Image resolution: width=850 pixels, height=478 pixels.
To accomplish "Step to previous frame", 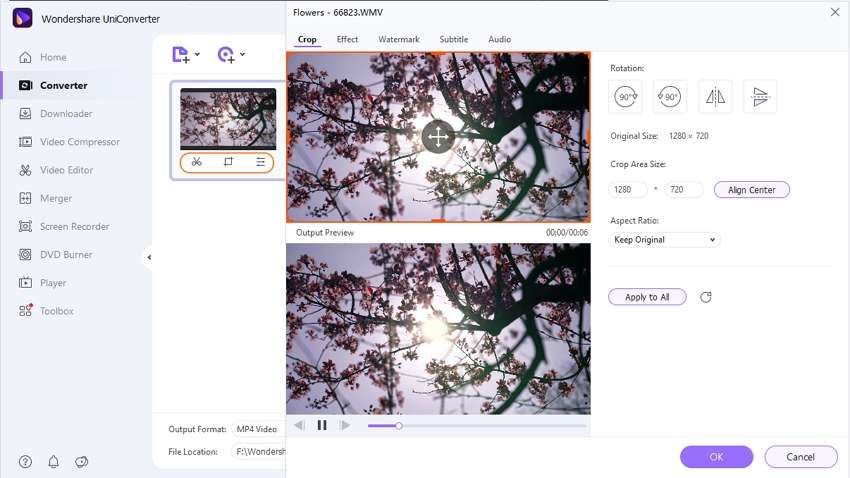I will [299, 425].
